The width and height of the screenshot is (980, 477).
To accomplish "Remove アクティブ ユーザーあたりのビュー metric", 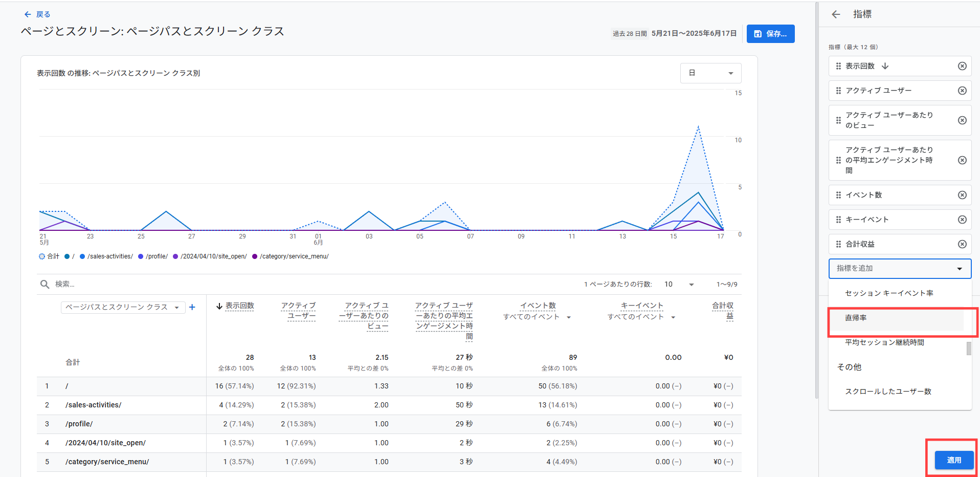I will 962,120.
